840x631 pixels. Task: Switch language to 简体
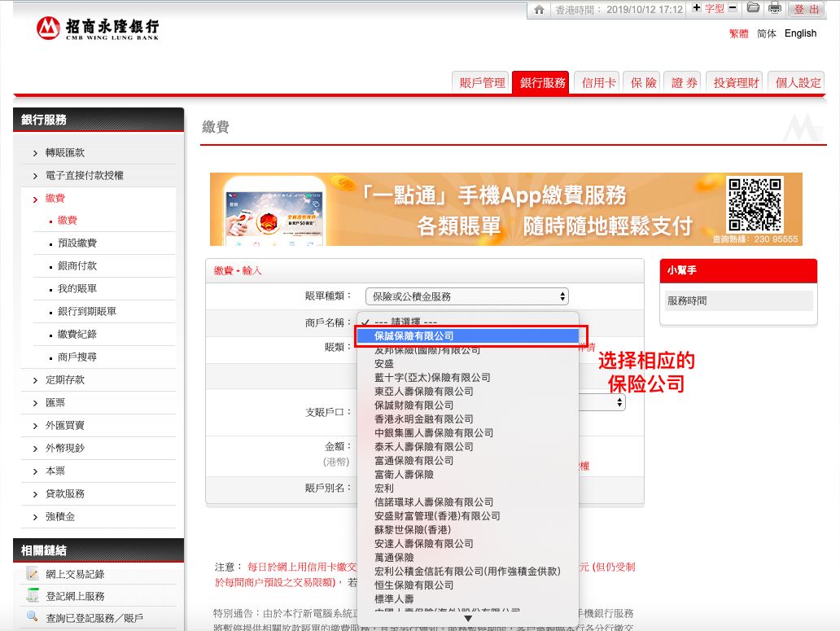pyautogui.click(x=767, y=33)
